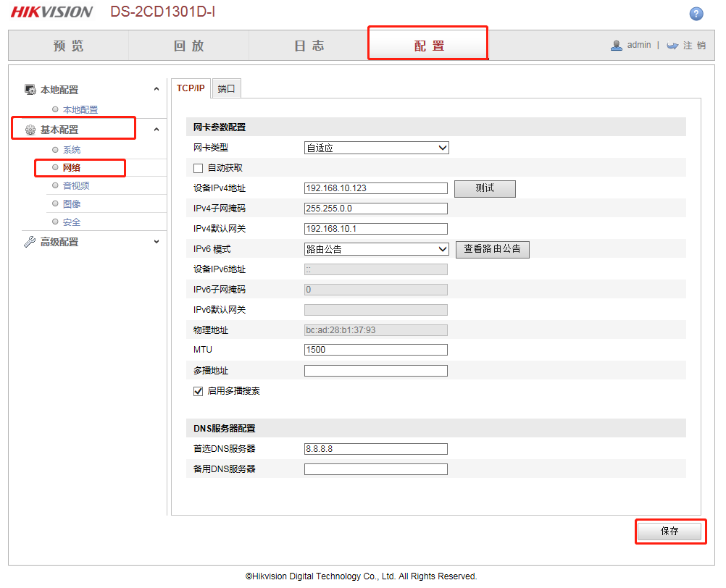The width and height of the screenshot is (726, 588).
Task: Click the 设备IPv4地址 input field
Action: pos(376,188)
